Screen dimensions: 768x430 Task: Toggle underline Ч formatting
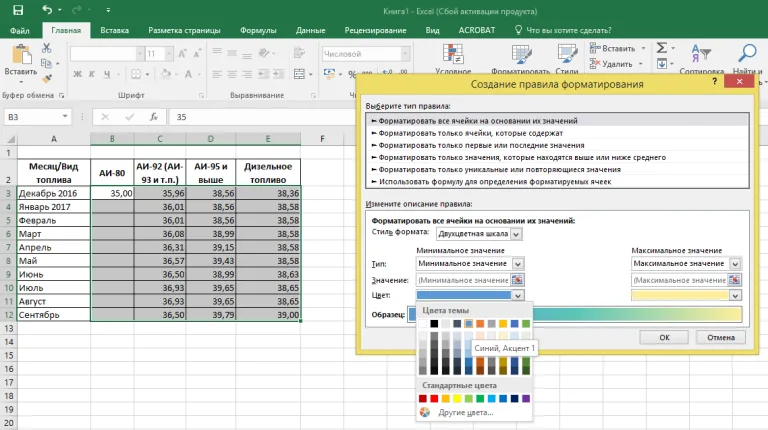(x=107, y=74)
